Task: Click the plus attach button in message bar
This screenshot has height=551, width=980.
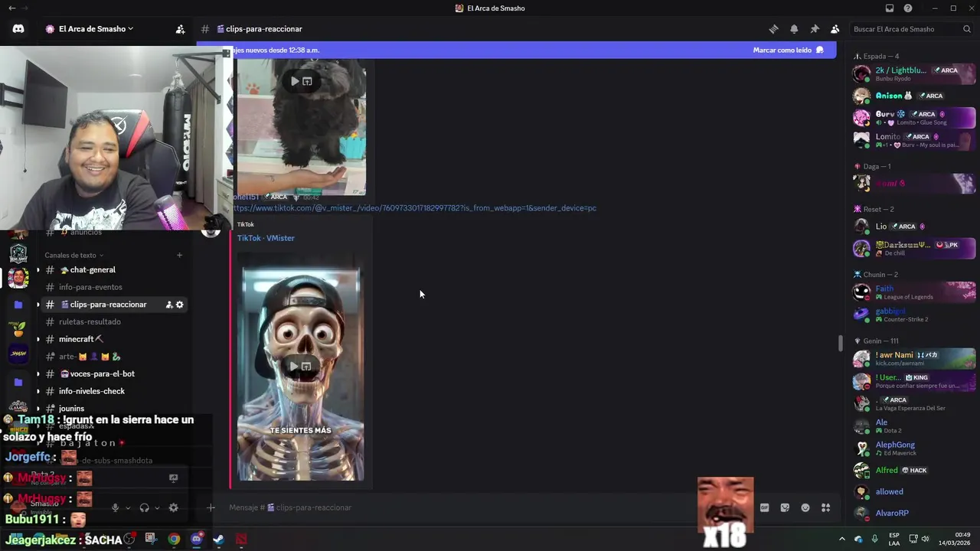Action: tap(211, 507)
